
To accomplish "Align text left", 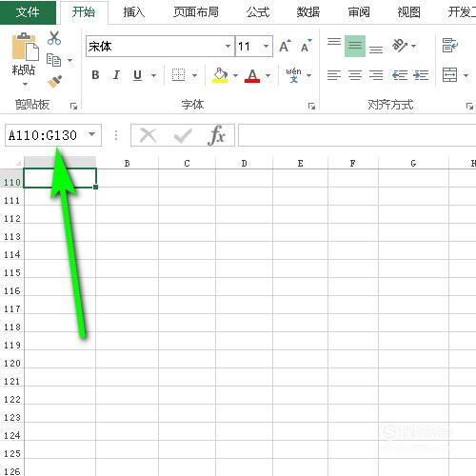I will tap(334, 75).
